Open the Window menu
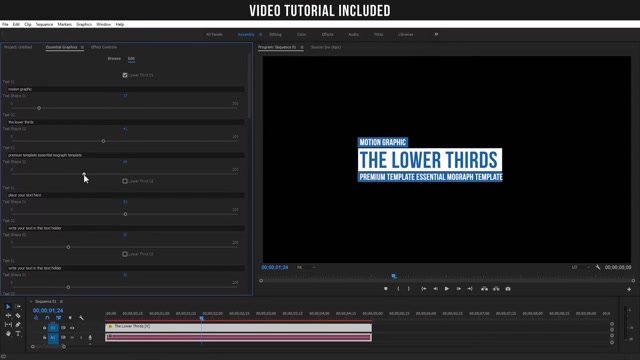 pyautogui.click(x=103, y=24)
